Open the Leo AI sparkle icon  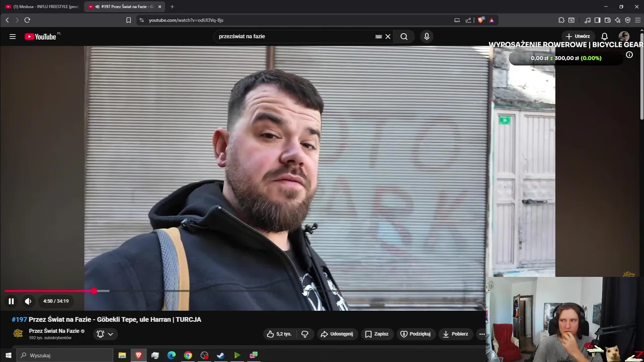[617, 20]
